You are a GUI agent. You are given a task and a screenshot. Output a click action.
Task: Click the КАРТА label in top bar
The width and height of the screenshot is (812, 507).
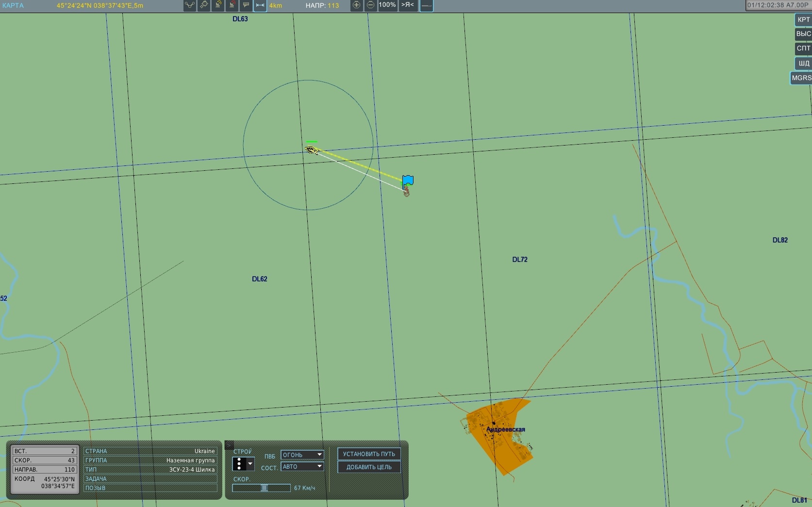pyautogui.click(x=13, y=5)
